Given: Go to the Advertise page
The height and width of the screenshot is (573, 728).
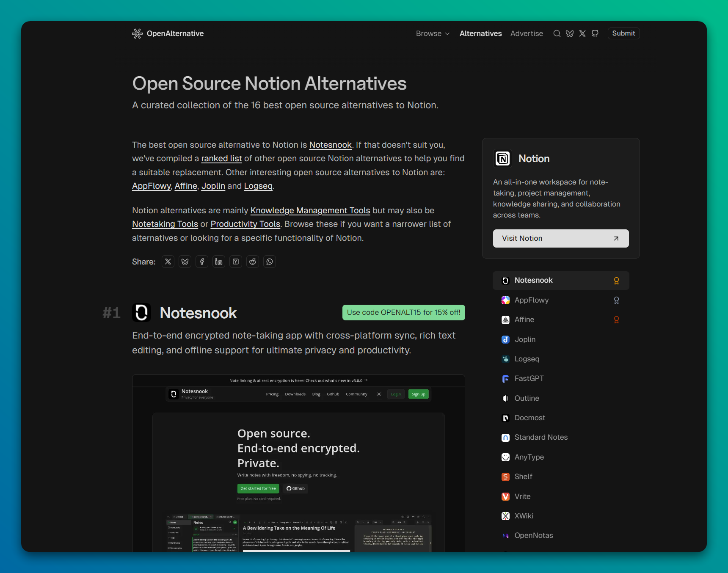Looking at the screenshot, I should [x=527, y=33].
